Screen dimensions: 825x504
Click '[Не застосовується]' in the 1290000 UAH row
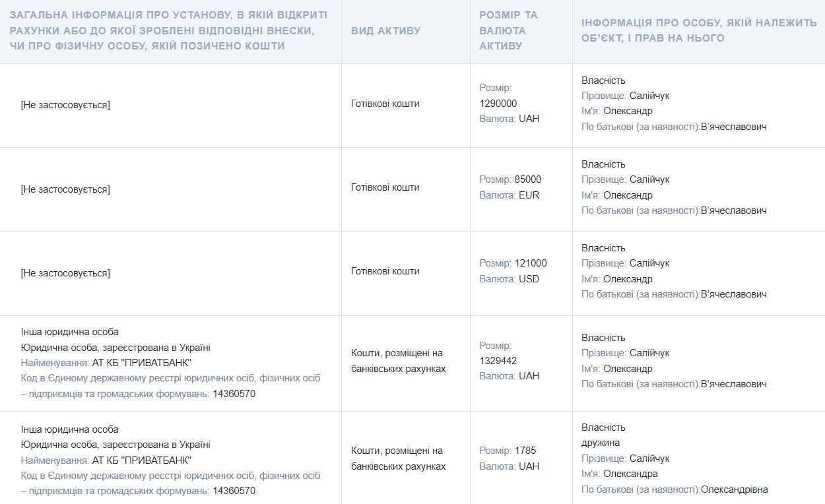coord(65,105)
